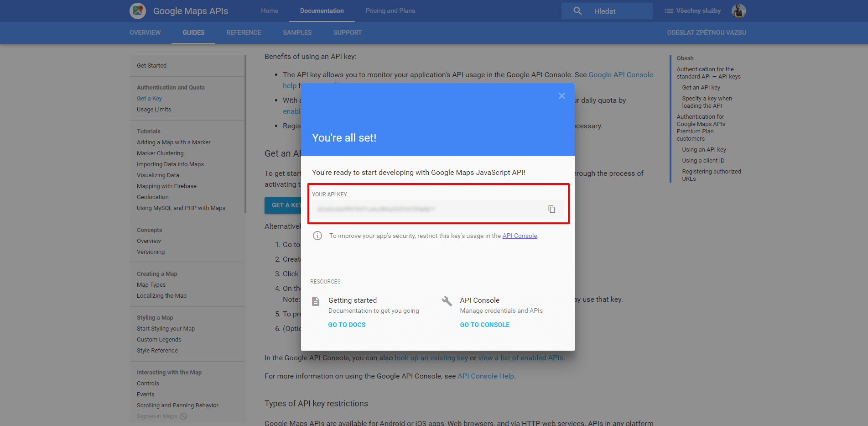
Task: Copy the API key with clipboard icon
Action: coord(552,209)
